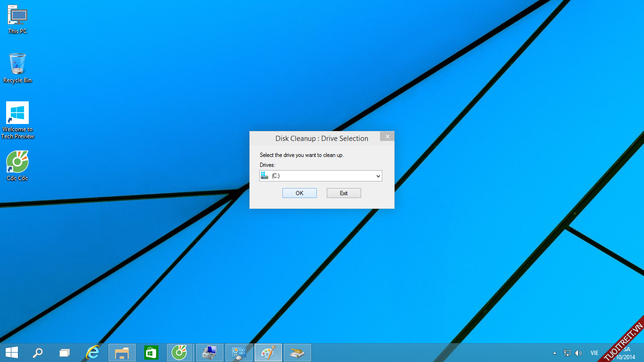Switch to Cốc Cốc browser in taskbar
This screenshot has width=644, height=362.
pyautogui.click(x=180, y=353)
